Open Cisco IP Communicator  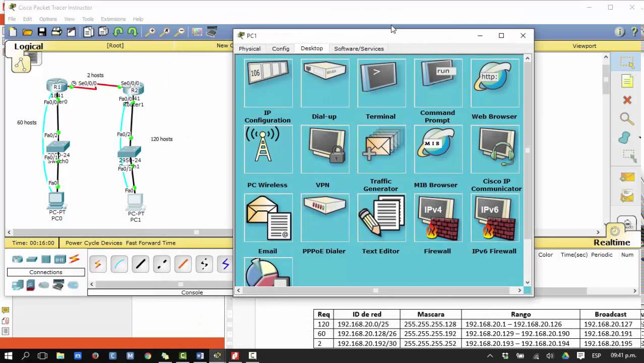point(494,150)
